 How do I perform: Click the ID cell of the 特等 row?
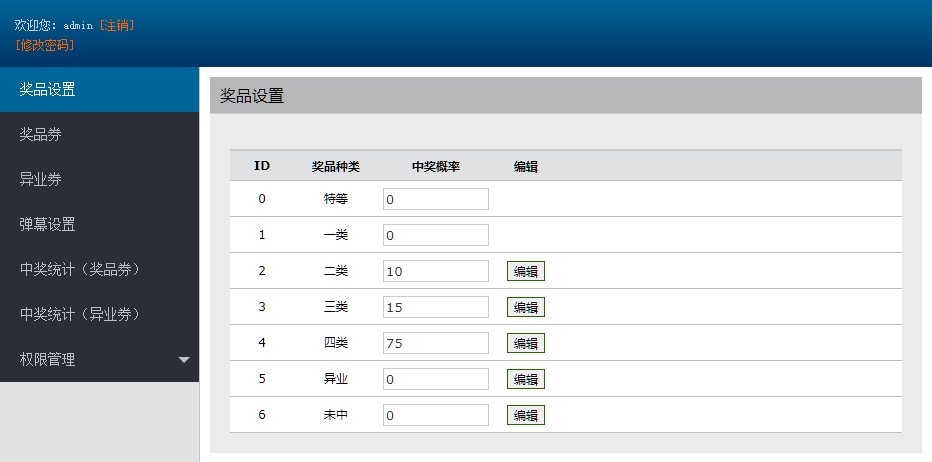click(262, 199)
